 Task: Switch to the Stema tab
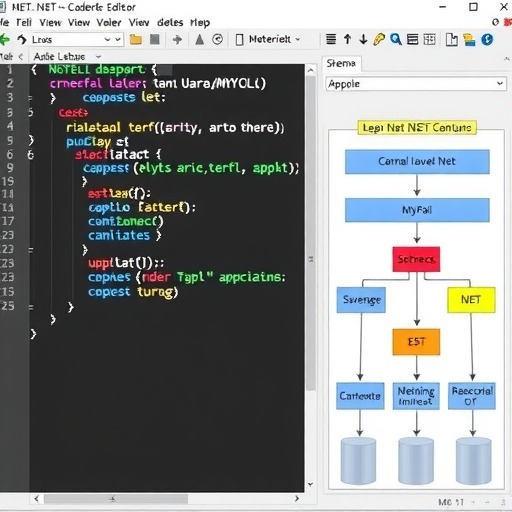click(x=341, y=63)
